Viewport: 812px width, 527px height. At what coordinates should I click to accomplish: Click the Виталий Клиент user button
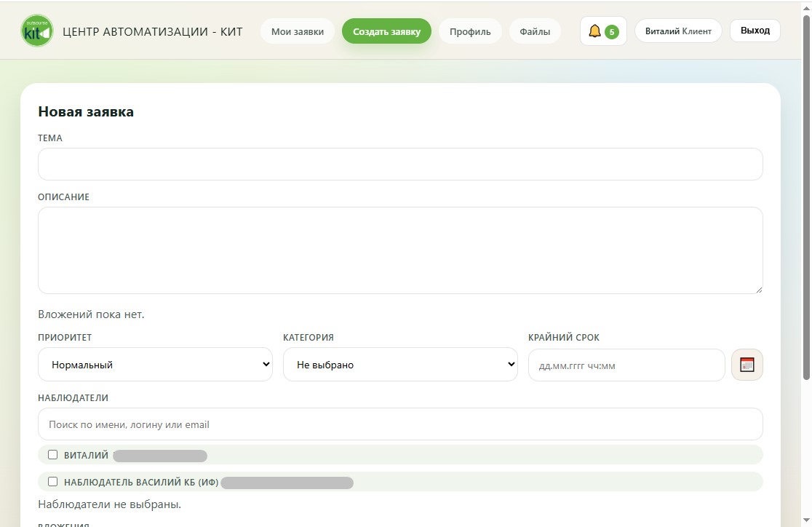click(678, 31)
